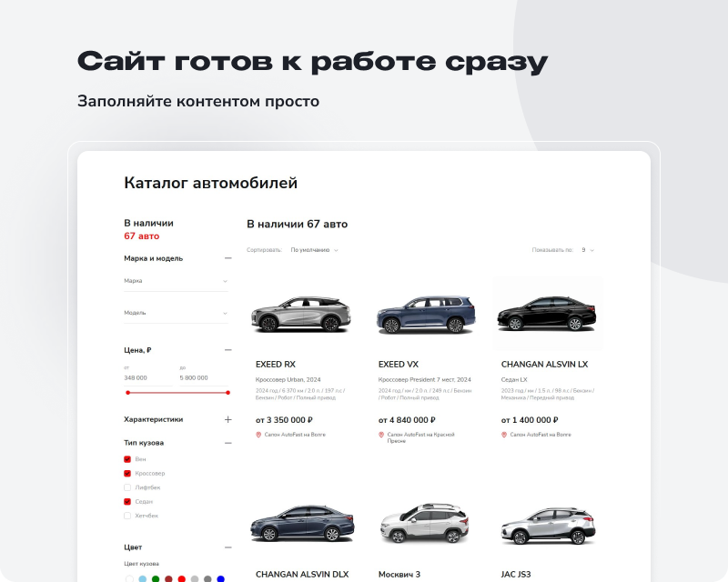The width and height of the screenshot is (728, 582).
Task: Click the Седан LX description
Action: (x=514, y=379)
